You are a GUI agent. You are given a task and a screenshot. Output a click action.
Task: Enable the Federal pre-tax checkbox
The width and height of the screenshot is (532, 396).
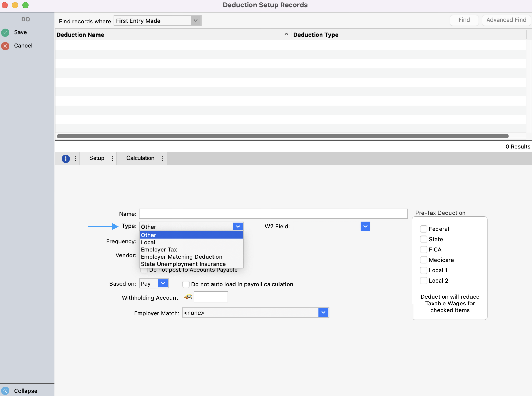pyautogui.click(x=423, y=229)
